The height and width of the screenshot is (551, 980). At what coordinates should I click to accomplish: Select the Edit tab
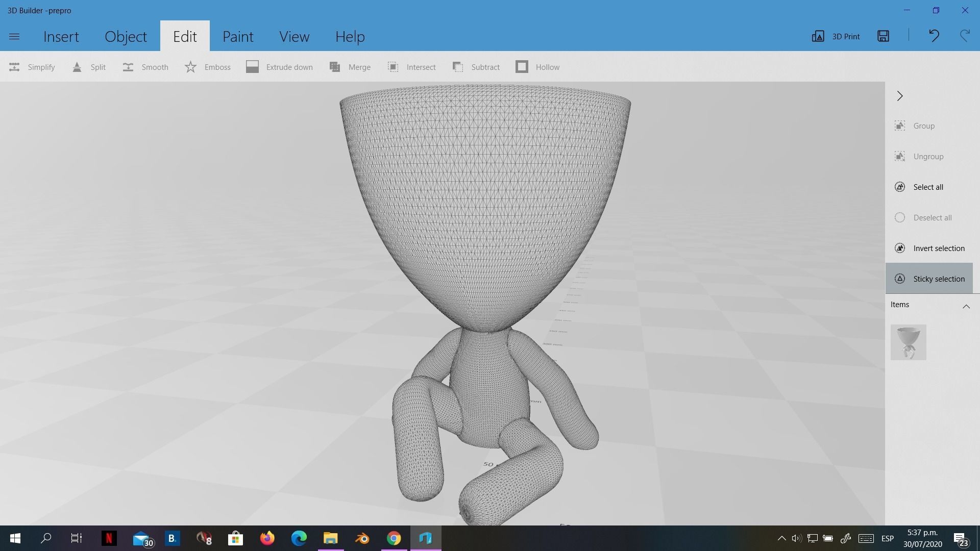[x=185, y=36]
